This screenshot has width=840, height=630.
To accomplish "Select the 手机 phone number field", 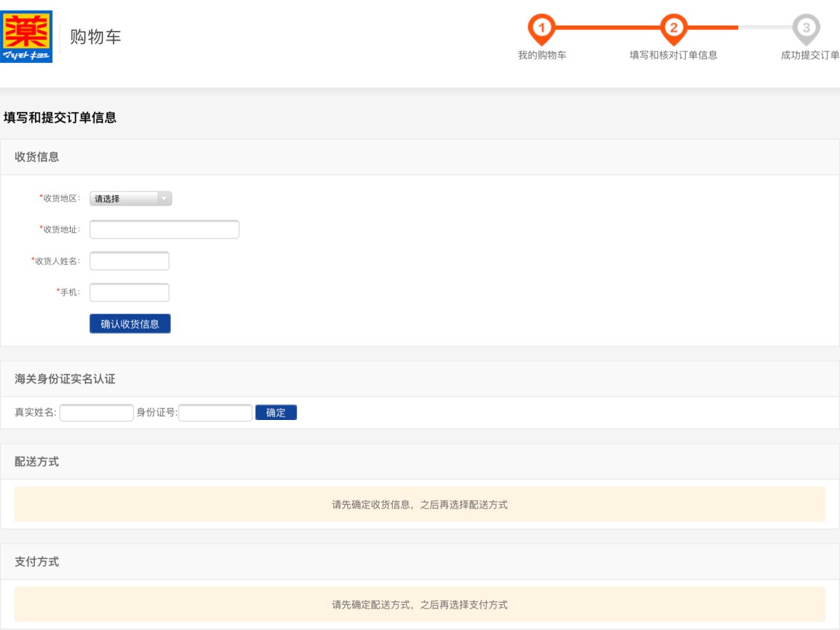I will click(129, 293).
